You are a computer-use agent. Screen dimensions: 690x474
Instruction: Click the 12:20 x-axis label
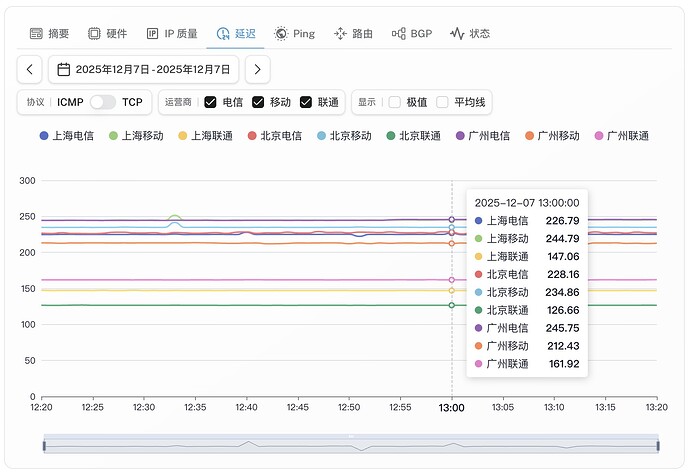point(41,408)
